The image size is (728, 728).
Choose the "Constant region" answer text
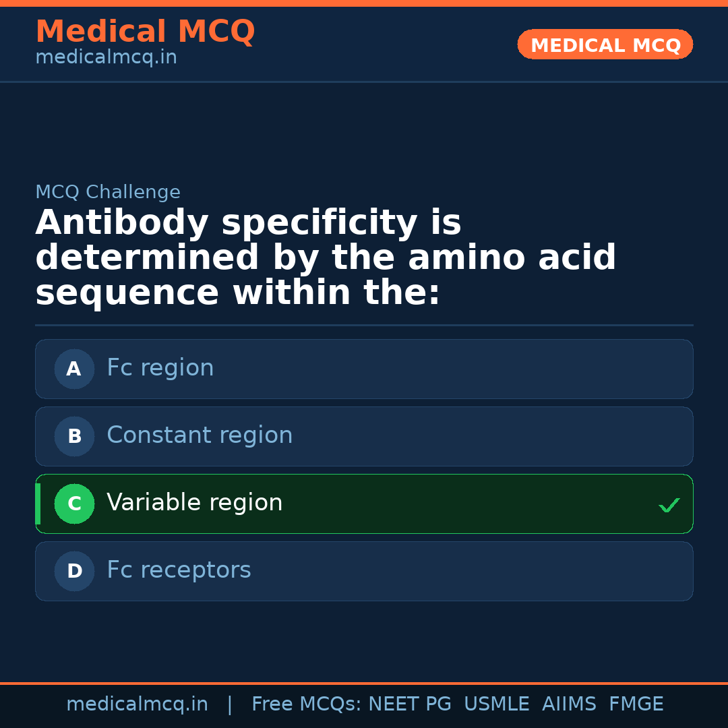[x=200, y=435]
